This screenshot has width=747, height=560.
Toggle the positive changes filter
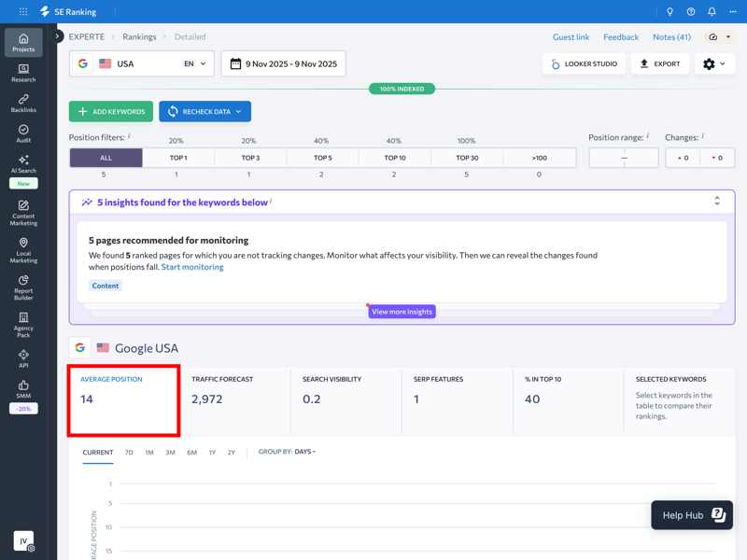pyautogui.click(x=683, y=158)
